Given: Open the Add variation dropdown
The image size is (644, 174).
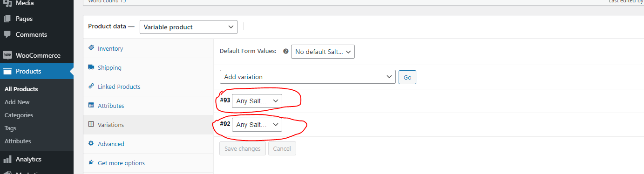Looking at the screenshot, I should (307, 77).
